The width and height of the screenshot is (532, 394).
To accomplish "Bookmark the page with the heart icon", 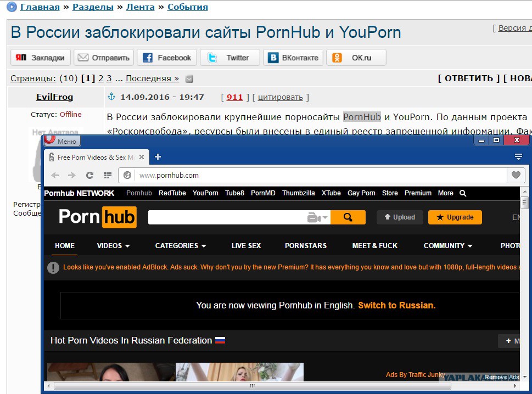I will pyautogui.click(x=516, y=175).
